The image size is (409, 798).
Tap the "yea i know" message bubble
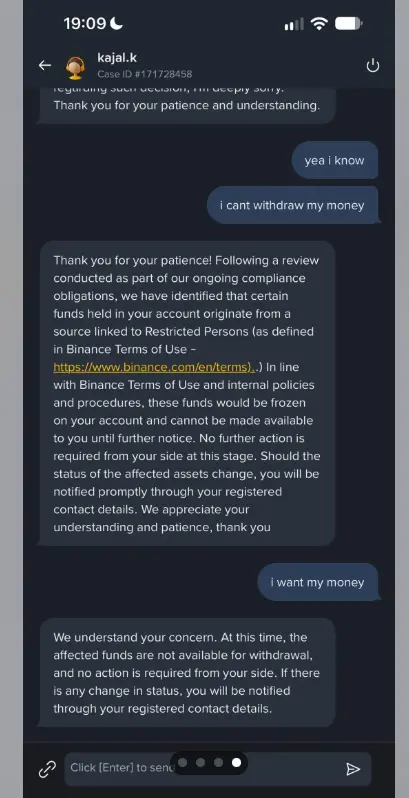(x=335, y=160)
